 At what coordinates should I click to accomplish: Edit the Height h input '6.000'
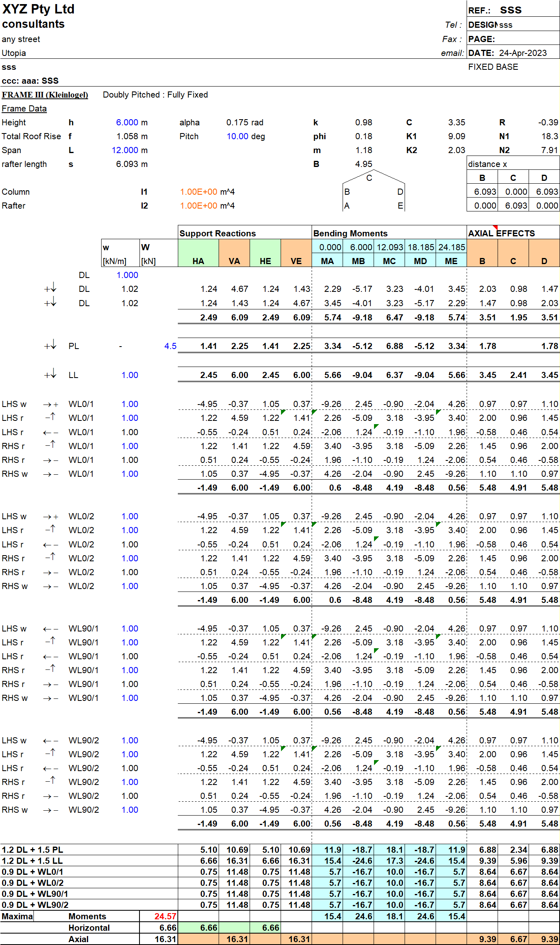tap(127, 122)
